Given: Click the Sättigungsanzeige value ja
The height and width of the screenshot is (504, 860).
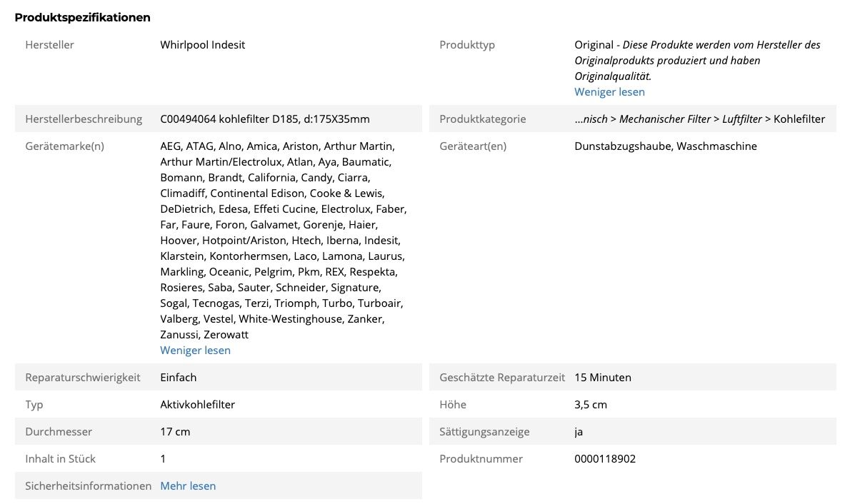Looking at the screenshot, I should [579, 432].
